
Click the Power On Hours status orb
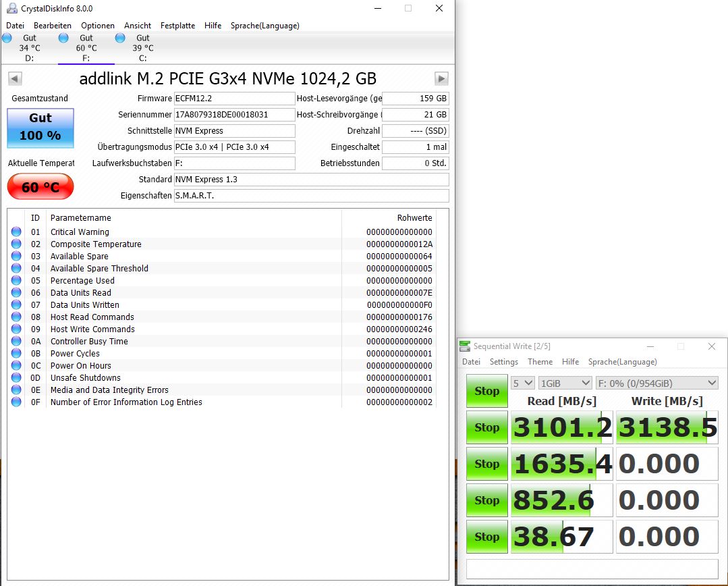[x=16, y=365]
